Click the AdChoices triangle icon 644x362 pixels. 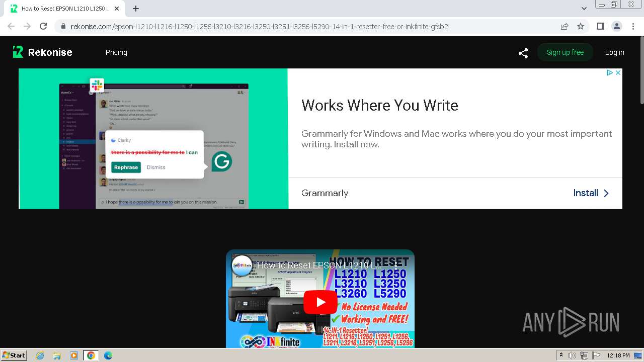pos(609,73)
